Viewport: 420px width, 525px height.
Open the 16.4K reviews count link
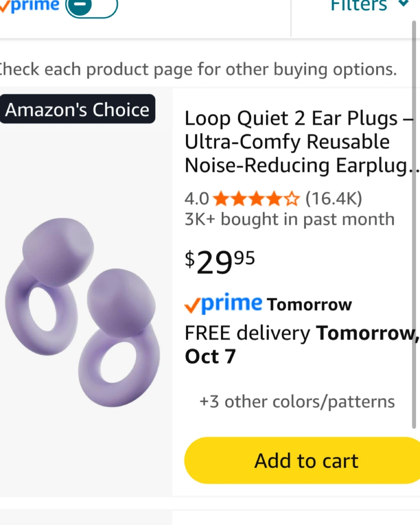pos(334,199)
